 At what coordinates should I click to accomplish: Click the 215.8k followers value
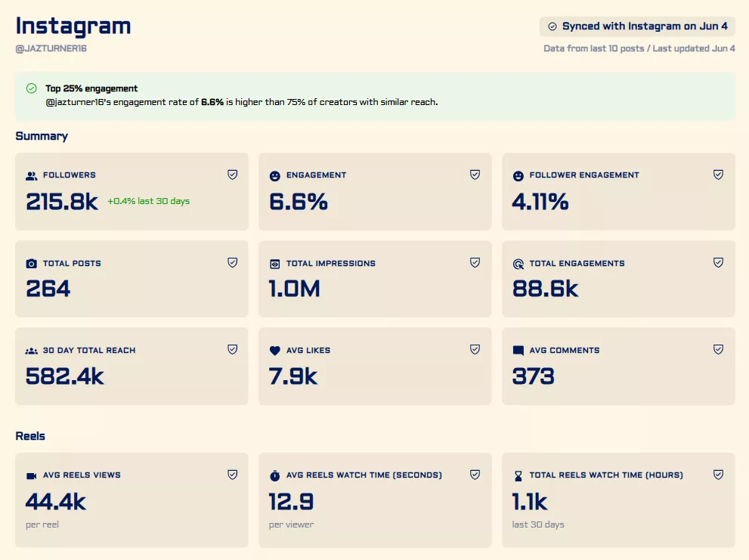(x=62, y=202)
